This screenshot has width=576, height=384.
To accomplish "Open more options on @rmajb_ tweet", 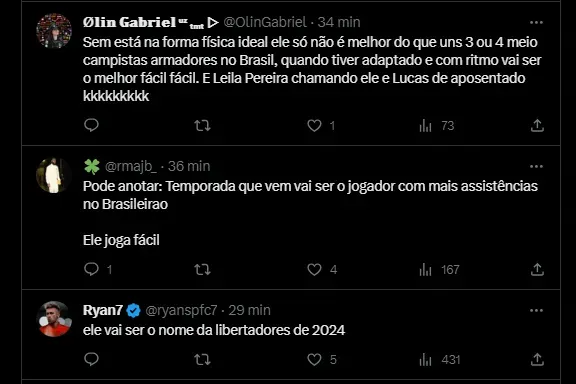I will 536,166.
